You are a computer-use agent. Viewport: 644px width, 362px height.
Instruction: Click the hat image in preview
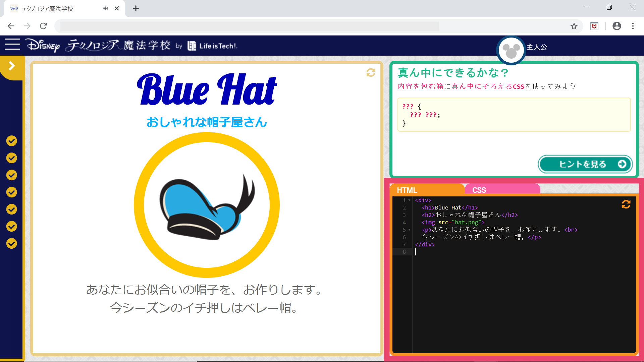click(207, 205)
